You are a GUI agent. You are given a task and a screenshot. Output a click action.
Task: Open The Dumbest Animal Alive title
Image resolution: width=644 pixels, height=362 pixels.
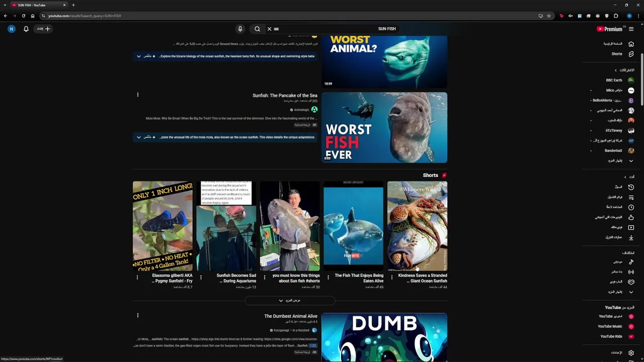(x=291, y=316)
